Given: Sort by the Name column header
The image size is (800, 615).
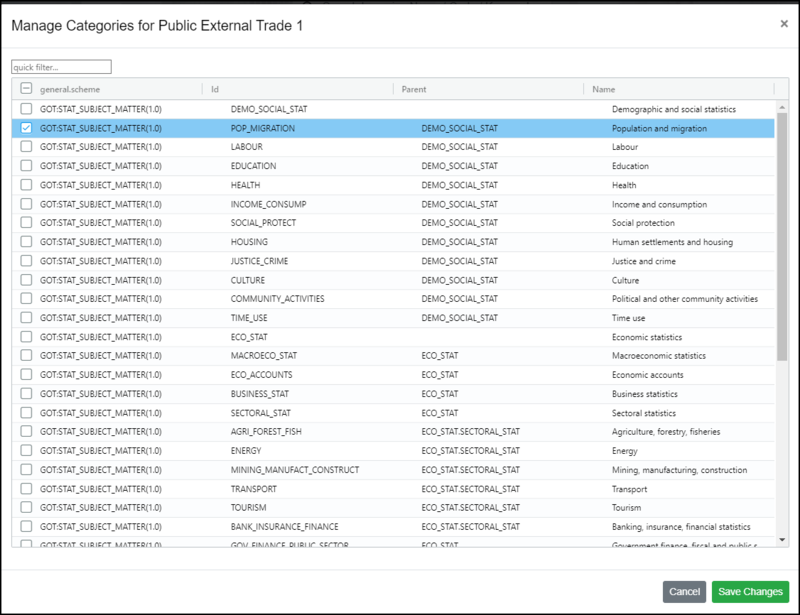Looking at the screenshot, I should coord(603,89).
